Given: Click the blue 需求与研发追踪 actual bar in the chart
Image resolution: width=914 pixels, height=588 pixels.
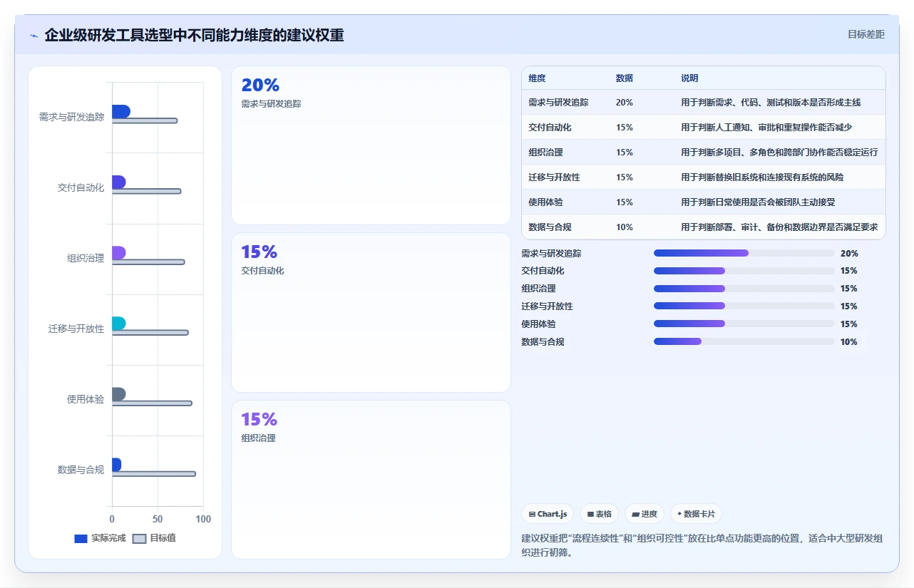Looking at the screenshot, I should [120, 111].
